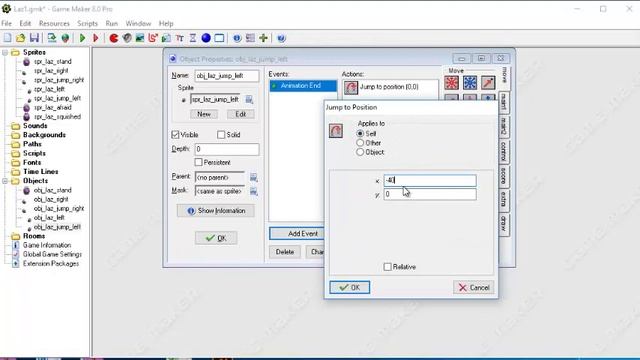This screenshot has height=360, width=640.
Task: Choose the Other radio option
Action: (x=360, y=143)
